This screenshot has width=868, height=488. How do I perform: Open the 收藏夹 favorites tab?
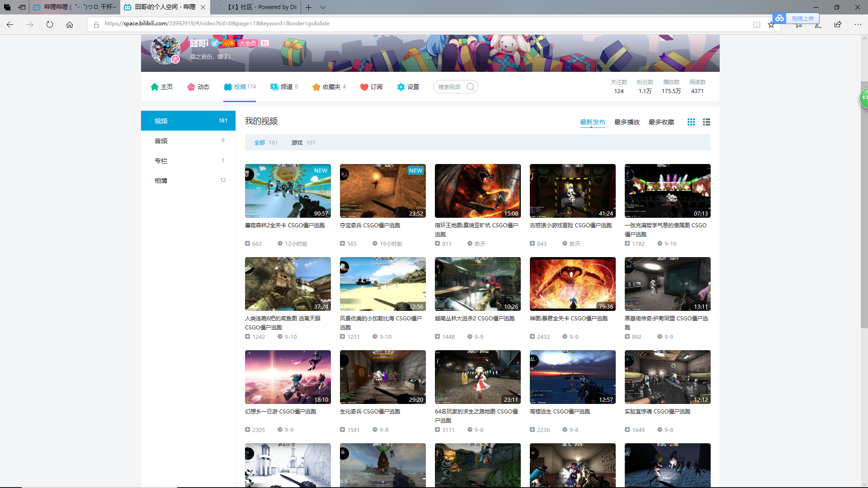(x=329, y=87)
